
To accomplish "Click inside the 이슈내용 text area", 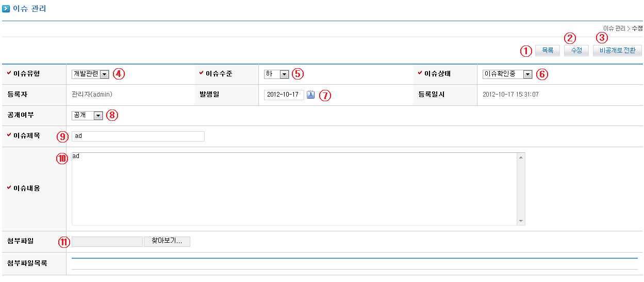I will [x=294, y=189].
